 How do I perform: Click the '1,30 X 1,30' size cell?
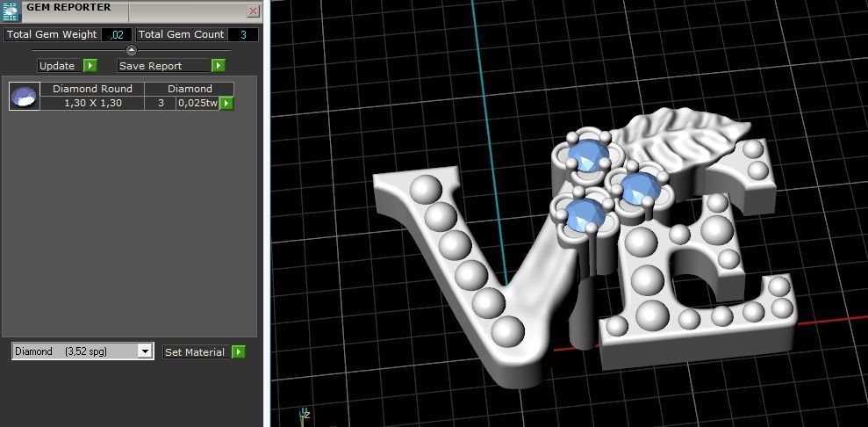(92, 103)
